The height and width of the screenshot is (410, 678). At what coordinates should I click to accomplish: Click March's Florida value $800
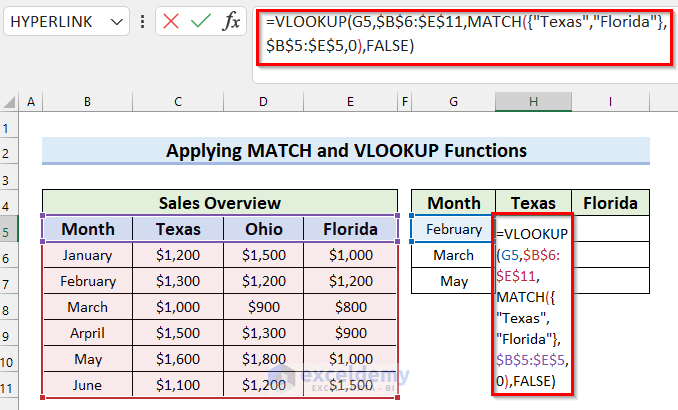point(350,307)
